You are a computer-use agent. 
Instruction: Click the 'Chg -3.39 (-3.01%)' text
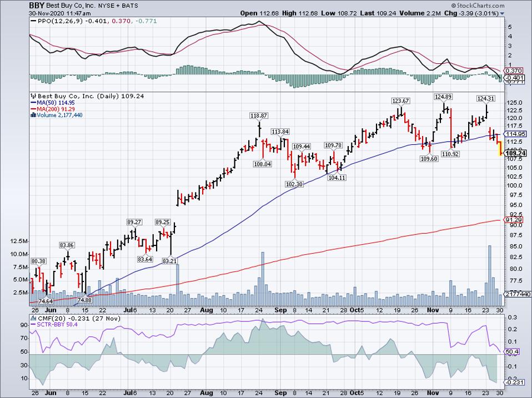click(x=471, y=13)
